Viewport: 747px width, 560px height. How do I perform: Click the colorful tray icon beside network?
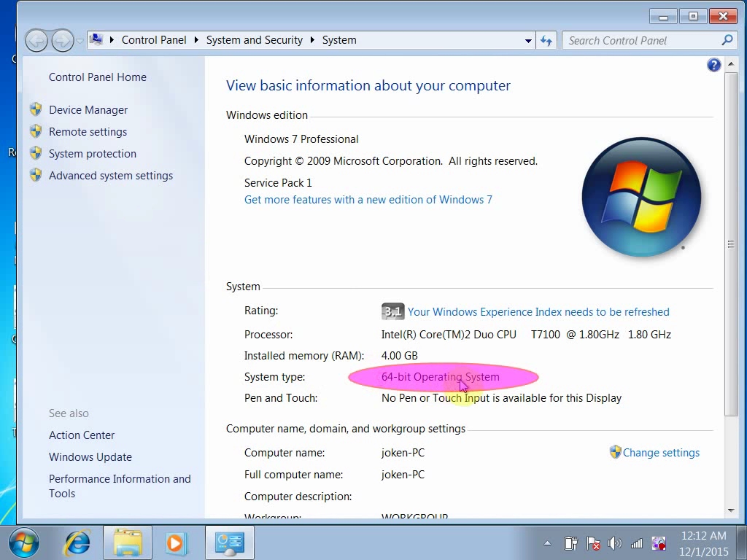[x=659, y=542]
